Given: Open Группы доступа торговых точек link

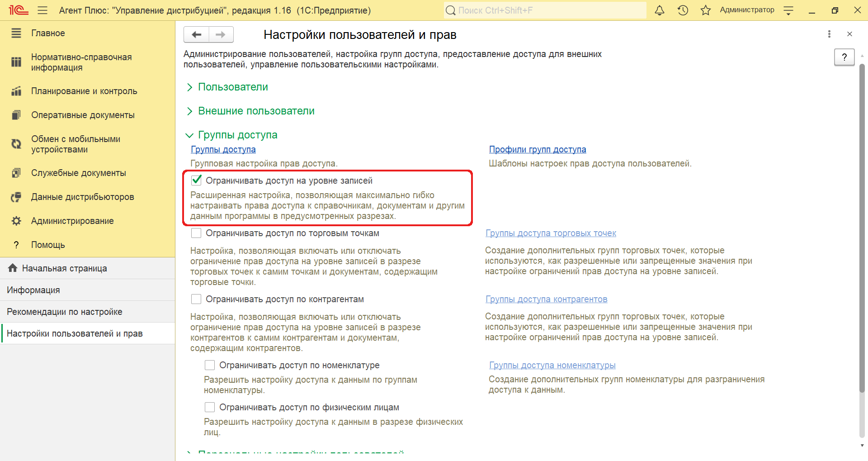Looking at the screenshot, I should [x=551, y=233].
